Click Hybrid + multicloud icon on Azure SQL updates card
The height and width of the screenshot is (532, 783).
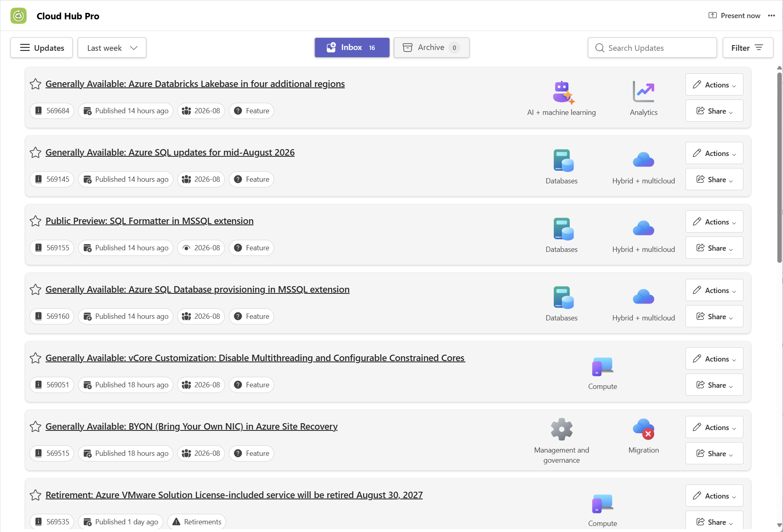[644, 160]
